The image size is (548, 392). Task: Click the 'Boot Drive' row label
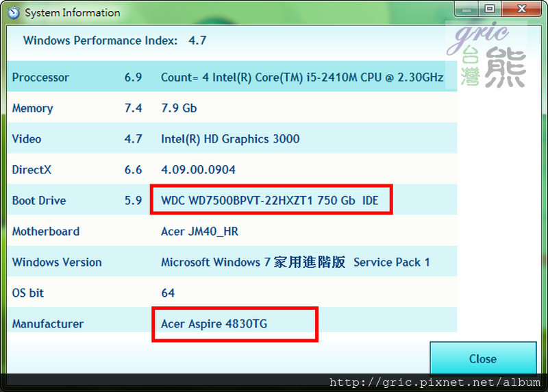39,200
